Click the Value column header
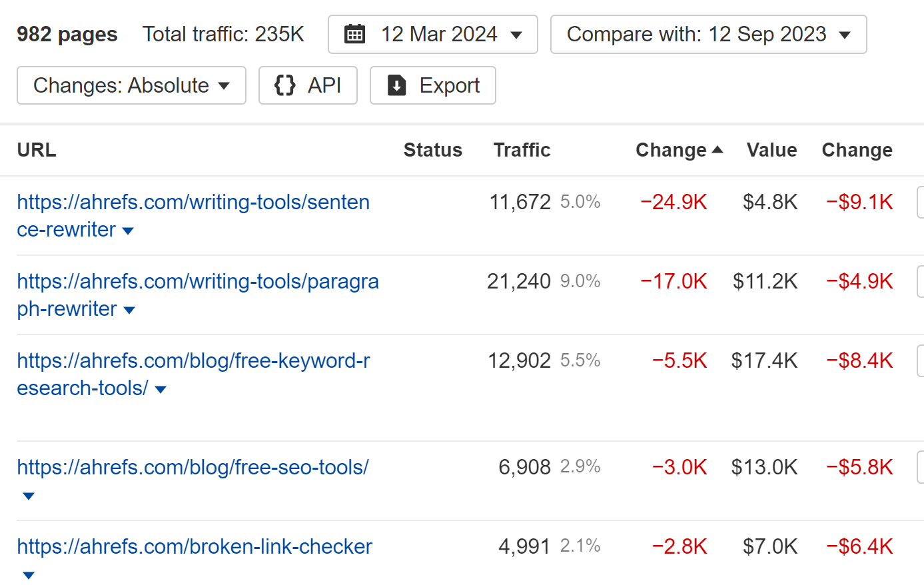This screenshot has width=924, height=585. [x=771, y=149]
